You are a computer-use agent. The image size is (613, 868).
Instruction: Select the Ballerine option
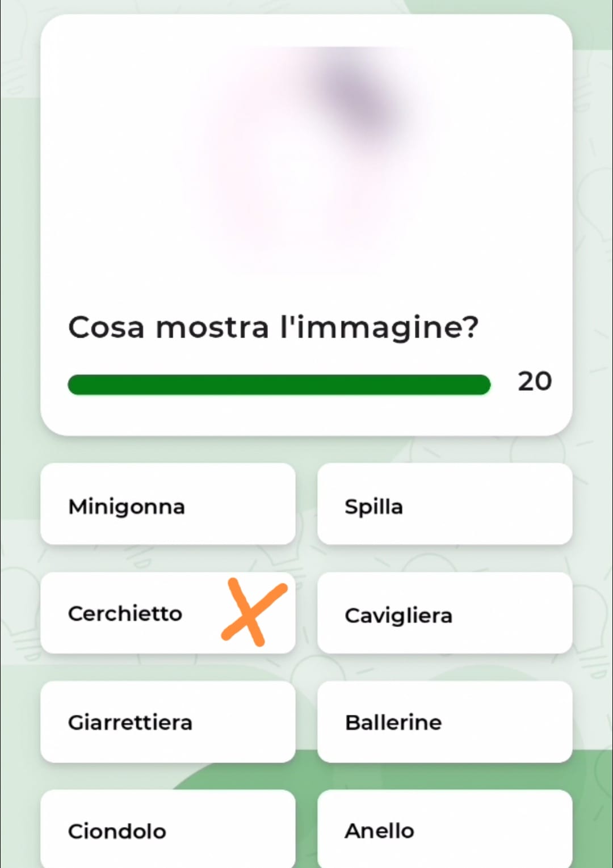pos(444,722)
